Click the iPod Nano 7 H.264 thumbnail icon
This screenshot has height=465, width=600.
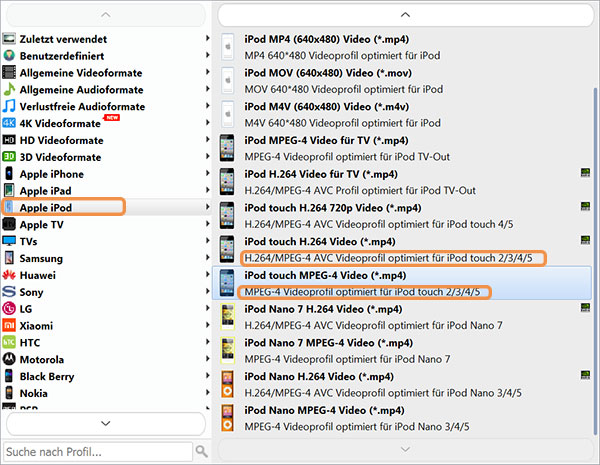click(228, 317)
